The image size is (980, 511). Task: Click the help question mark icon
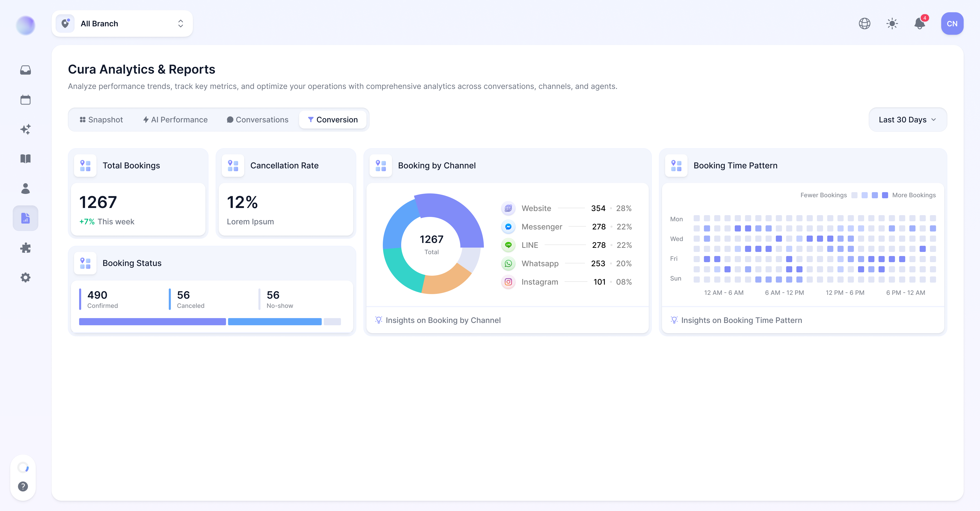[x=23, y=486]
